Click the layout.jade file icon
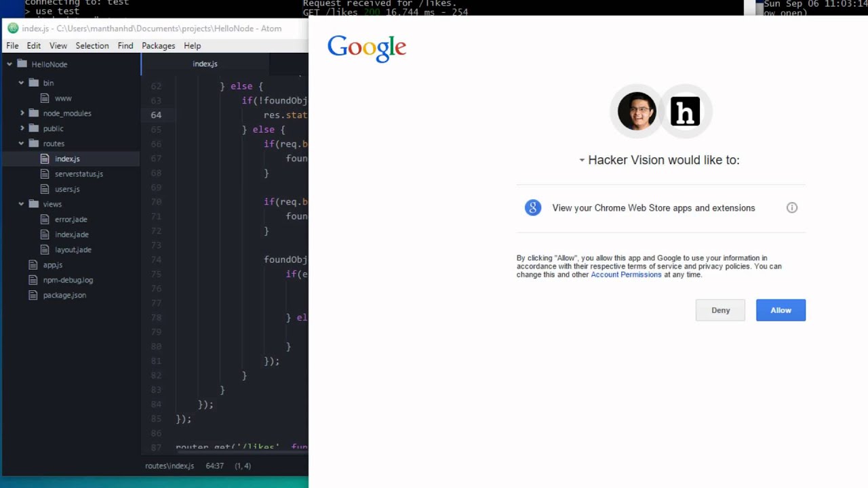This screenshot has width=868, height=488. coord(45,249)
